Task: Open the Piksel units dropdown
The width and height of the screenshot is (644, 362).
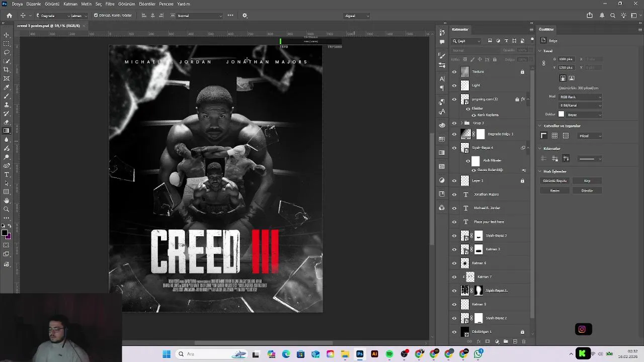Action: pos(590,136)
